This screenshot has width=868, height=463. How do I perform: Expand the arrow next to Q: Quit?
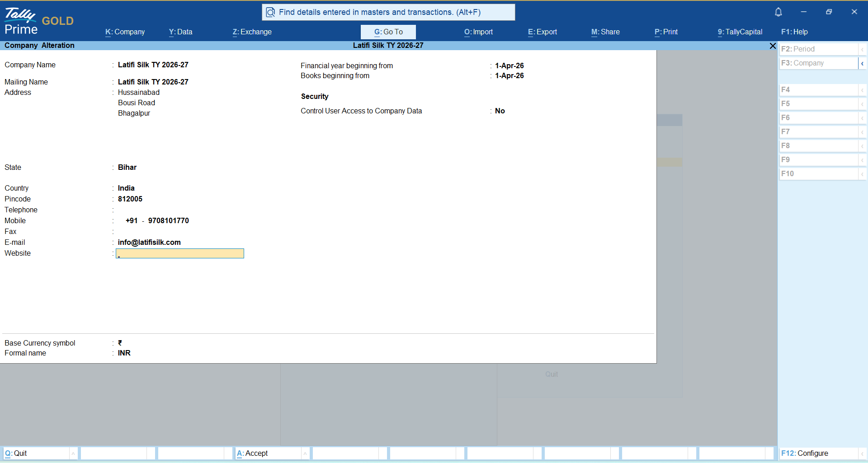[73, 454]
